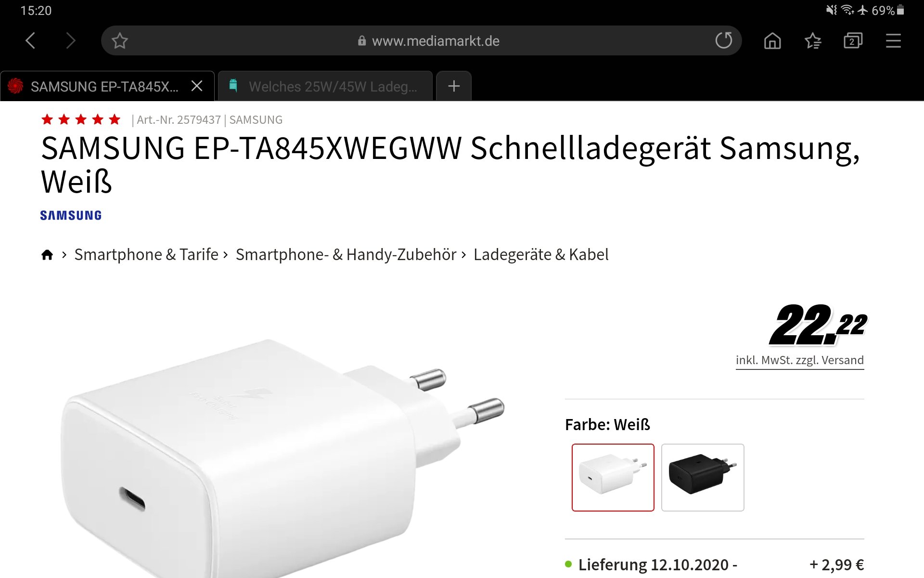924x578 pixels.
Task: Close the SAMSUNG EP-TA845X tab
Action: click(197, 86)
